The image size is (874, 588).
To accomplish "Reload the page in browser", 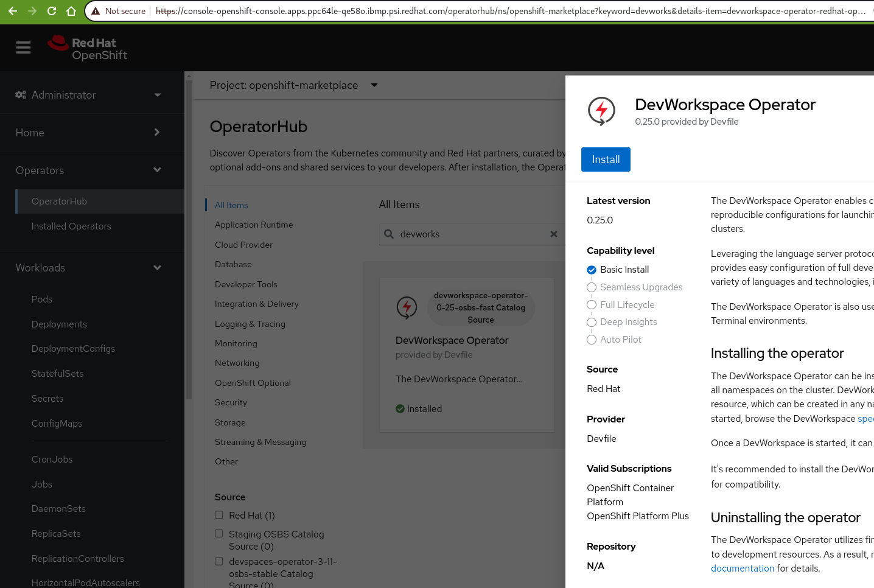I will (52, 11).
